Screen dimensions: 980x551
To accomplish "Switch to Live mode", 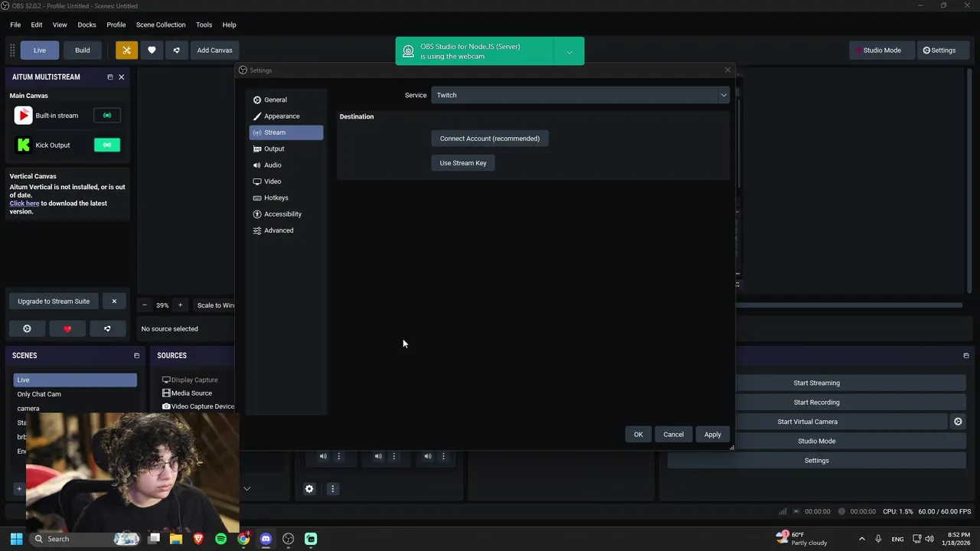I will (40, 51).
